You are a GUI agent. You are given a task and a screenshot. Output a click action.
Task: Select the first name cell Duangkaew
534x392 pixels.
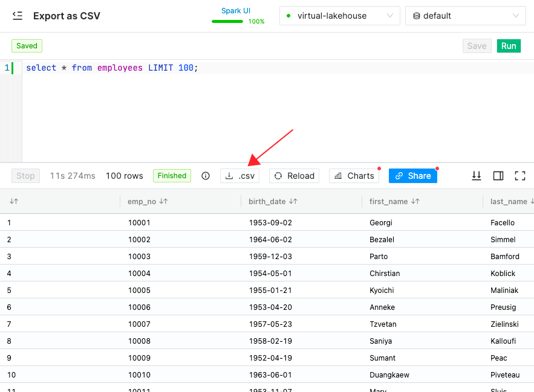click(x=389, y=375)
